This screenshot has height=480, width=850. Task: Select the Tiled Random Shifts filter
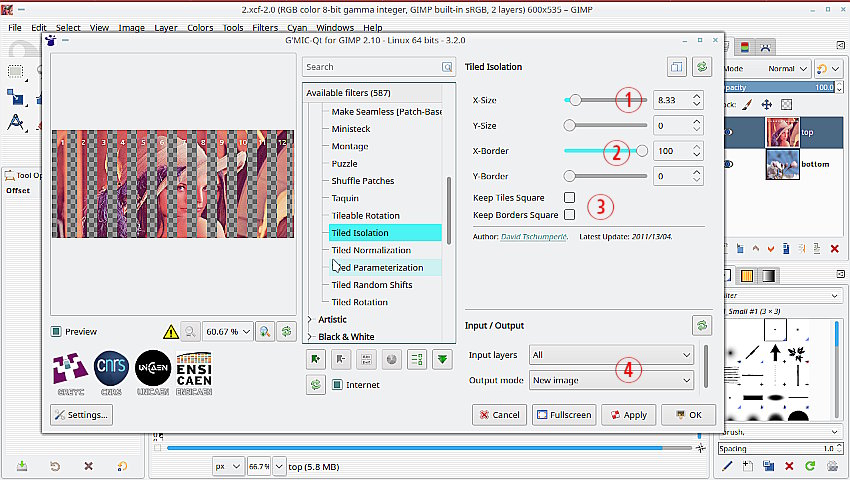372,285
